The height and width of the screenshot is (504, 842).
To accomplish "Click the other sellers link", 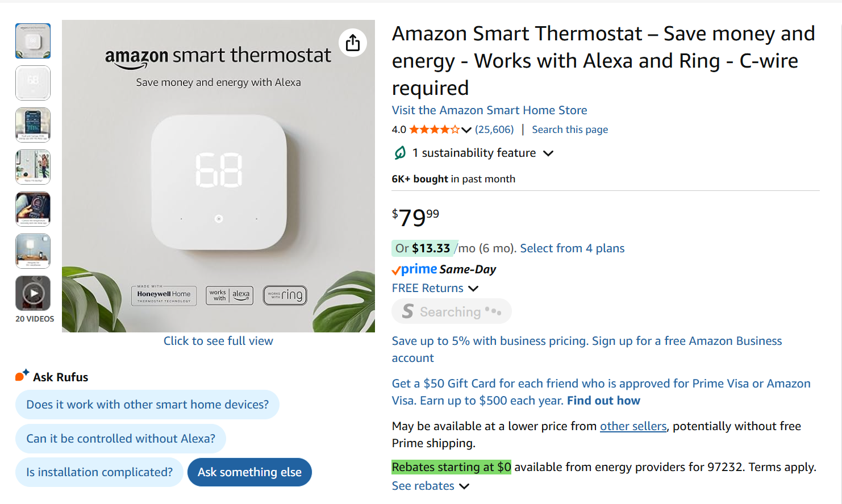I will 633,426.
